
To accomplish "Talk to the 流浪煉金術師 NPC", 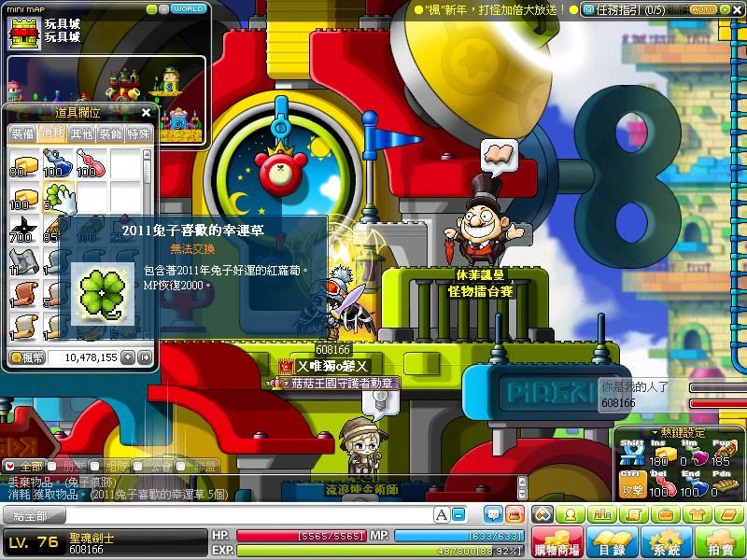I will pos(363,448).
